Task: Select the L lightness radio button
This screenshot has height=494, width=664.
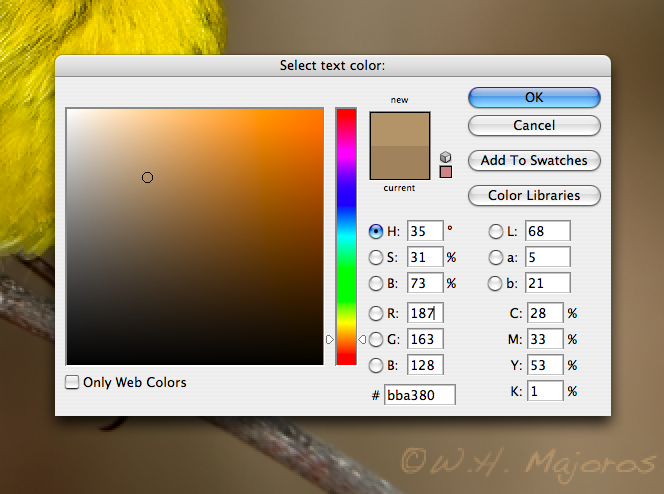Action: pos(495,231)
